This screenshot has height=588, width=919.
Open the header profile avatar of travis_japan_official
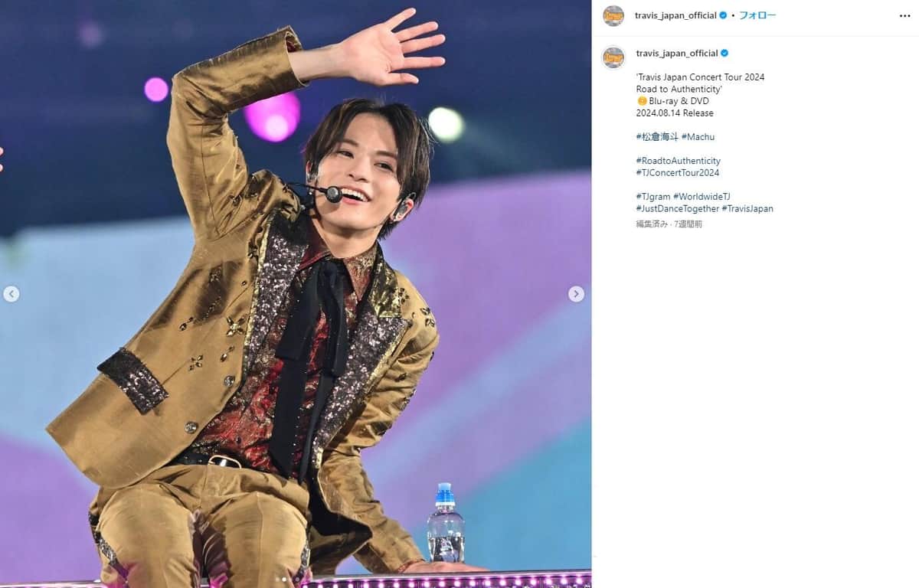pos(613,15)
